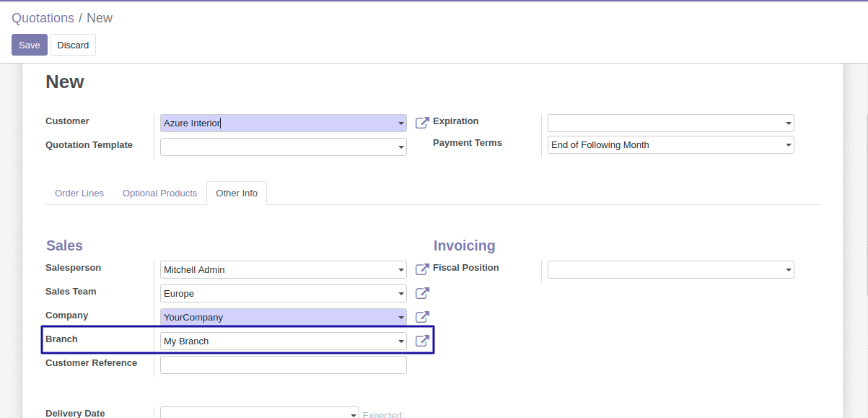Select the Other Info tab
The height and width of the screenshot is (418, 868).
(x=237, y=193)
